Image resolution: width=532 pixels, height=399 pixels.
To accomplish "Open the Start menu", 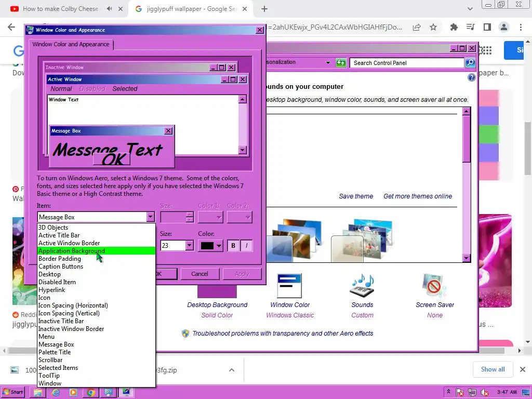I will (13, 392).
